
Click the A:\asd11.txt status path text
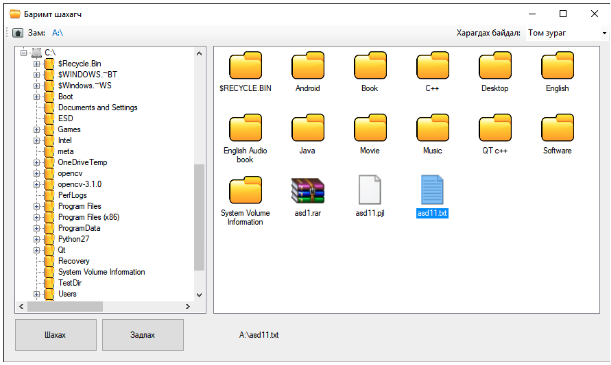click(259, 335)
